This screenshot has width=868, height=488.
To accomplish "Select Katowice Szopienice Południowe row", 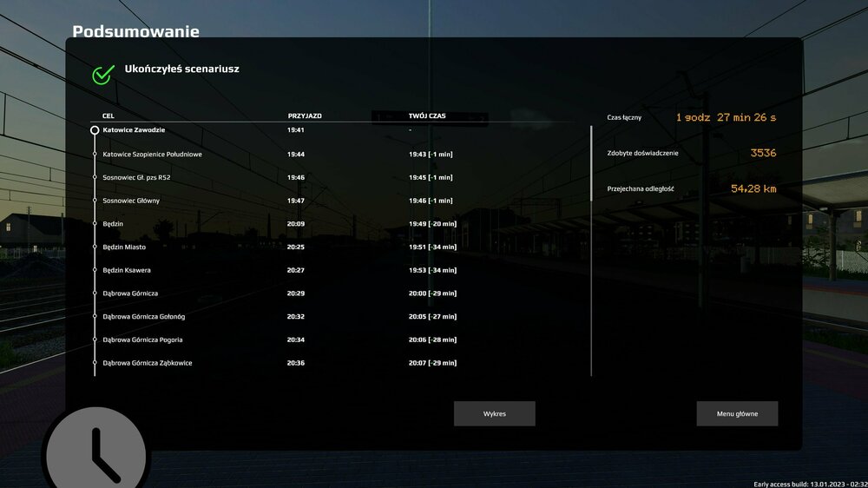I will tap(332, 155).
